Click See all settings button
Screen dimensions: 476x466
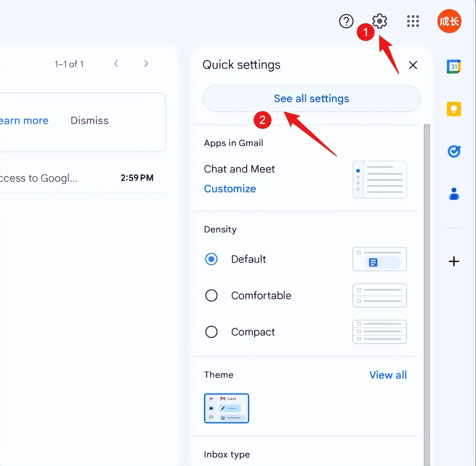[311, 99]
